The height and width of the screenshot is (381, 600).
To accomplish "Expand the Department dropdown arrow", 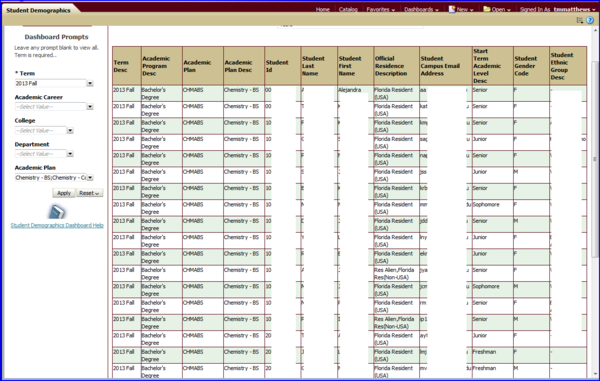I will pyautogui.click(x=70, y=154).
